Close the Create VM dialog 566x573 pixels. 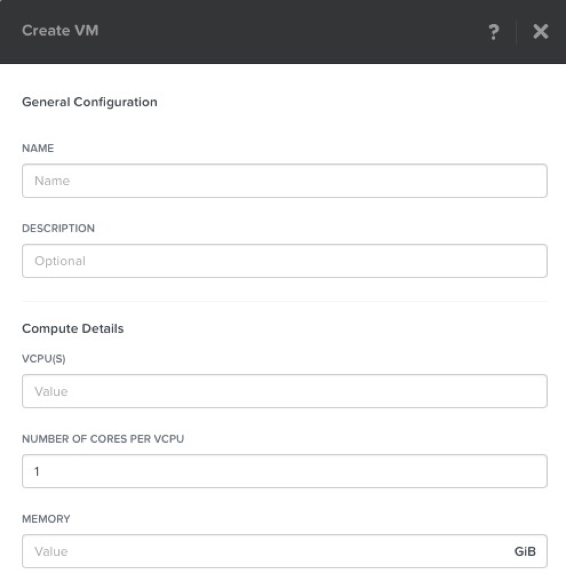540,31
